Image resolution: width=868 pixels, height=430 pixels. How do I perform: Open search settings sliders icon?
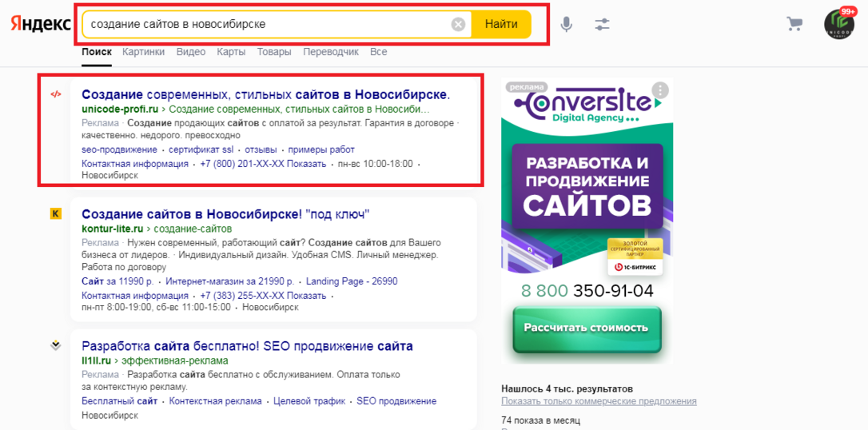tap(602, 24)
